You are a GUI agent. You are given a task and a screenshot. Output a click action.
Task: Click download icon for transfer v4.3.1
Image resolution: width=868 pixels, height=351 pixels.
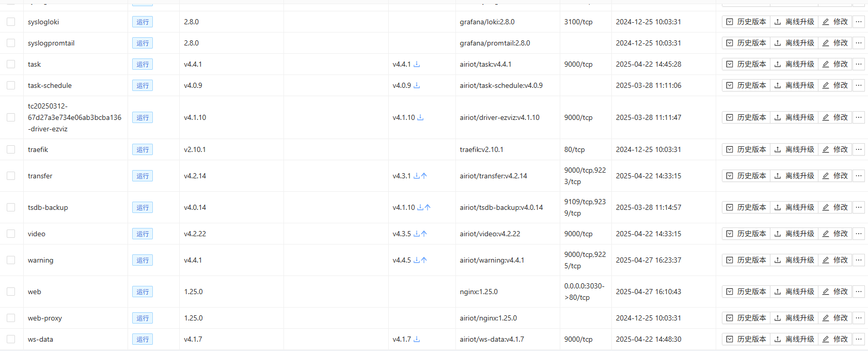tap(417, 176)
